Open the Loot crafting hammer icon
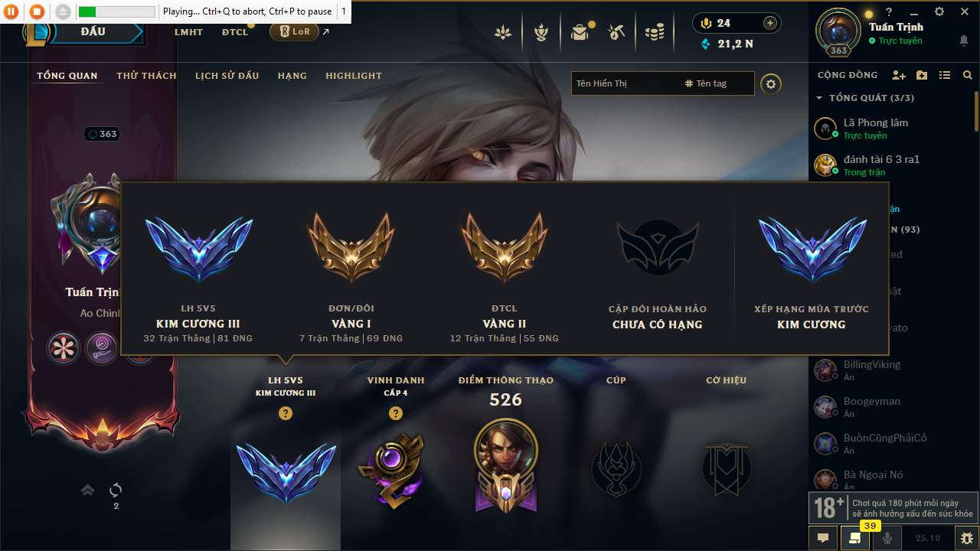 coord(616,32)
